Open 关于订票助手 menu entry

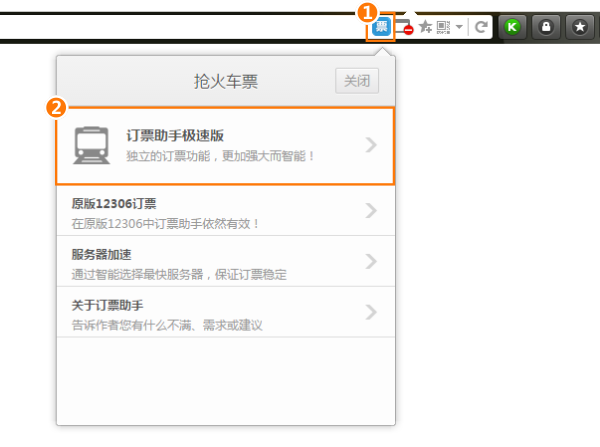pos(226,312)
